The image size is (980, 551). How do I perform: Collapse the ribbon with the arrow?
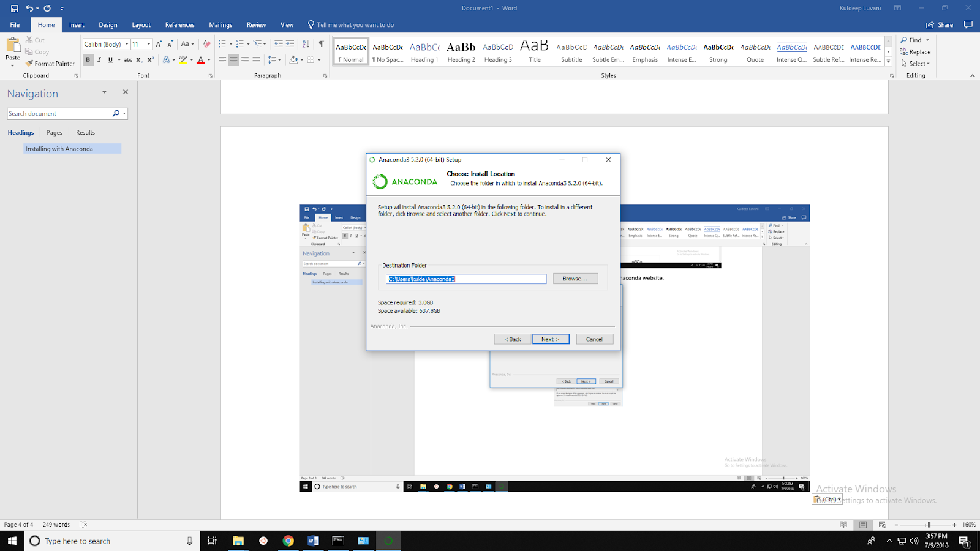coord(973,76)
